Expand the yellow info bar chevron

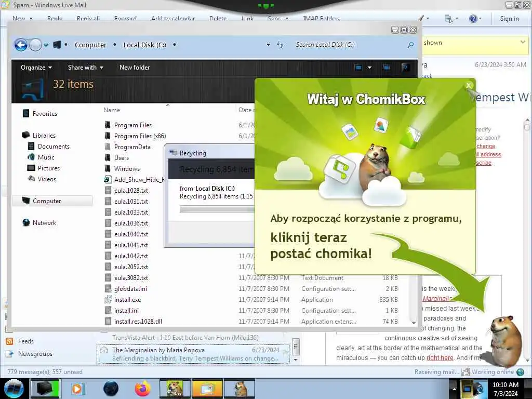(x=523, y=42)
